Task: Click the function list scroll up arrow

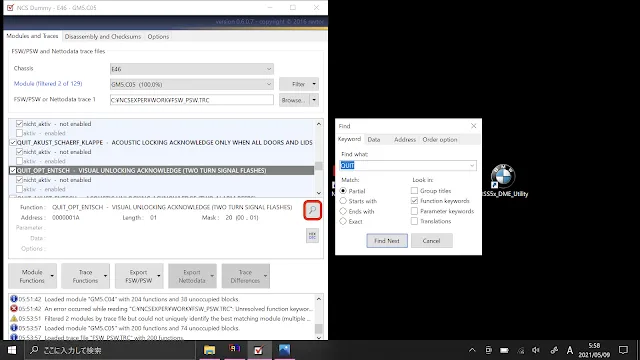Action: 318,124
